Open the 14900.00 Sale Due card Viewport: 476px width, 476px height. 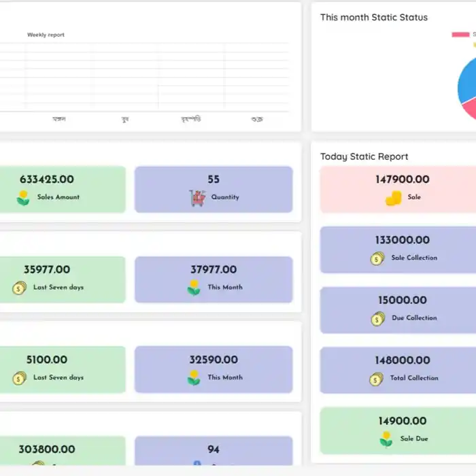pyautogui.click(x=398, y=430)
